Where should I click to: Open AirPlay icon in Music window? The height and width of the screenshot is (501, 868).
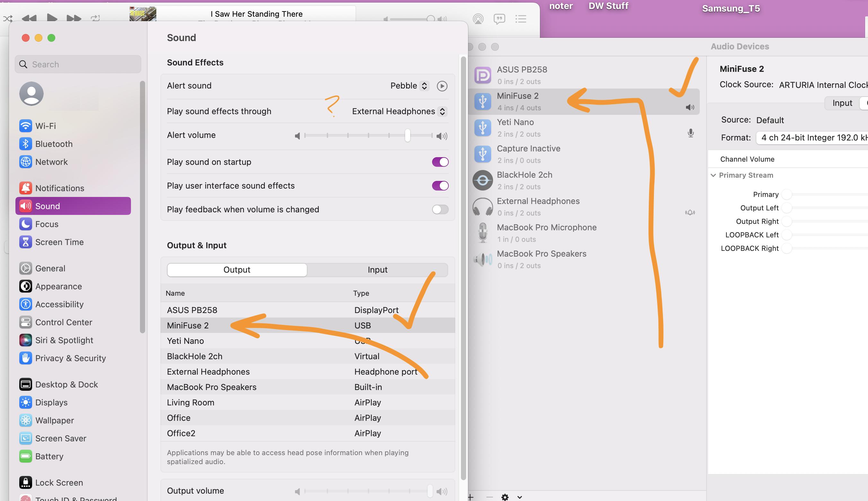[478, 19]
